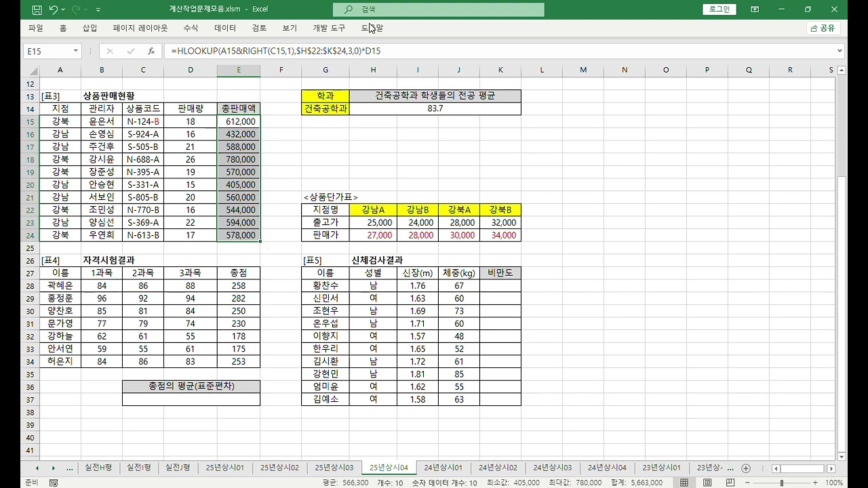The image size is (868, 488).
Task: Select column E header
Action: (239, 70)
